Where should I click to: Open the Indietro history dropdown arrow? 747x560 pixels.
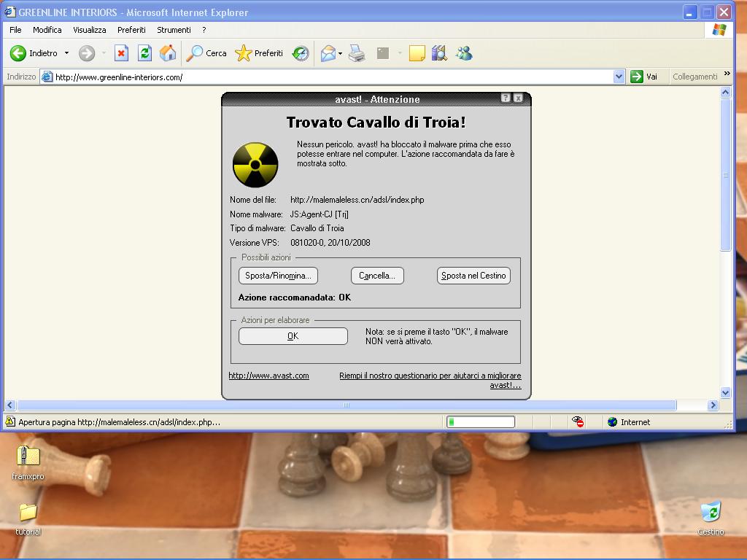[66, 53]
